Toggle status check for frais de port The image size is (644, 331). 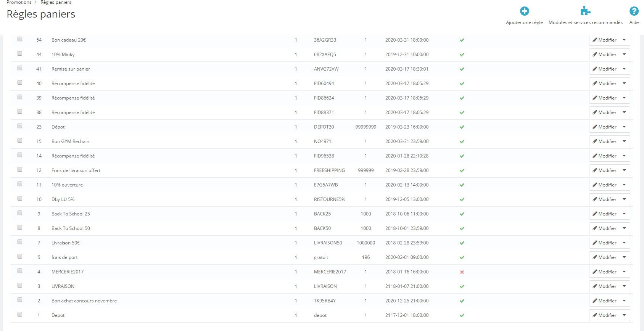tap(462, 257)
